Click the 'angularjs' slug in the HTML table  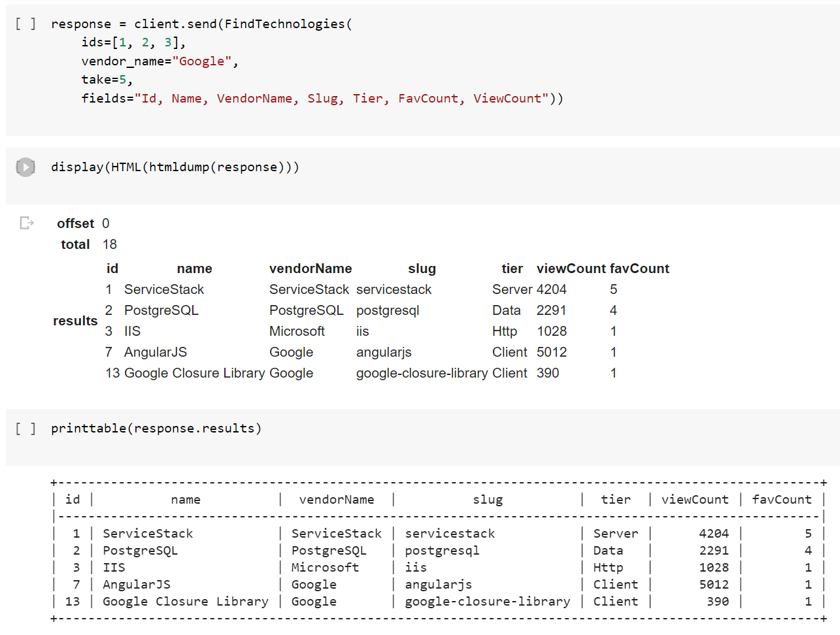[384, 352]
